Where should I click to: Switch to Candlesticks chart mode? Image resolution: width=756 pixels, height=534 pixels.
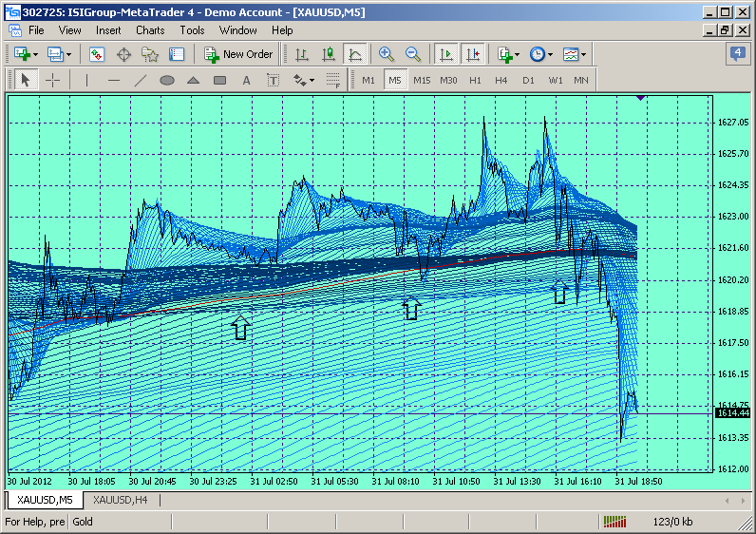[x=329, y=54]
